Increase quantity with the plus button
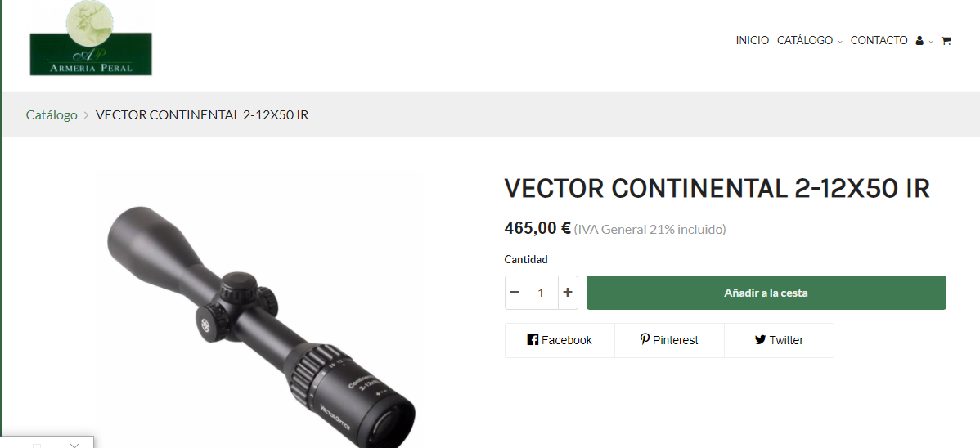The height and width of the screenshot is (448, 980). (568, 293)
